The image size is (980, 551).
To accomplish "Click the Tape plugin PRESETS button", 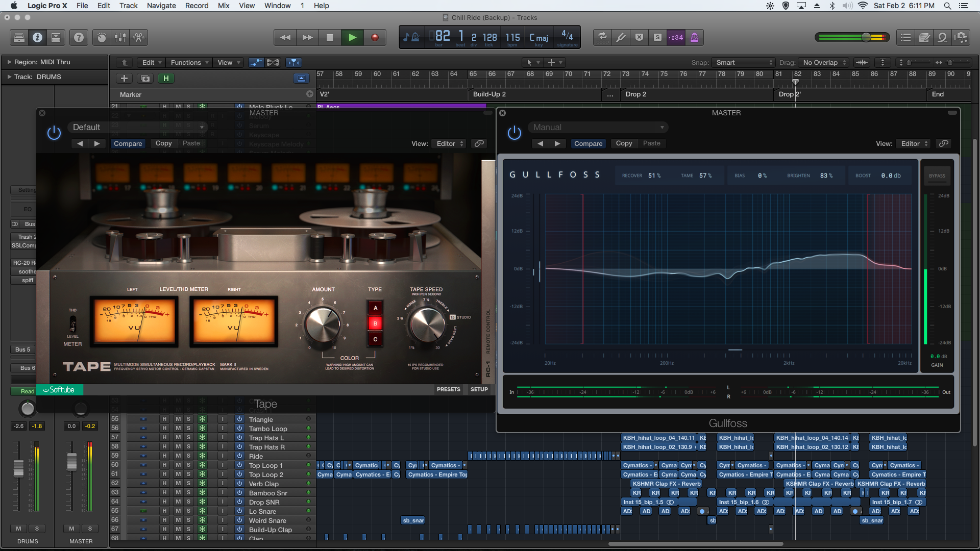I will tap(448, 389).
